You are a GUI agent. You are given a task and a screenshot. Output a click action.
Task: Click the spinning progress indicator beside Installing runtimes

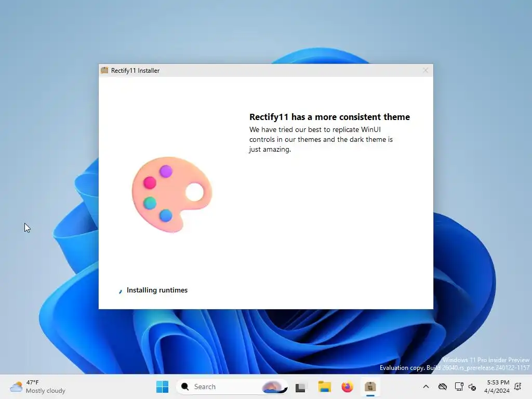(120, 291)
